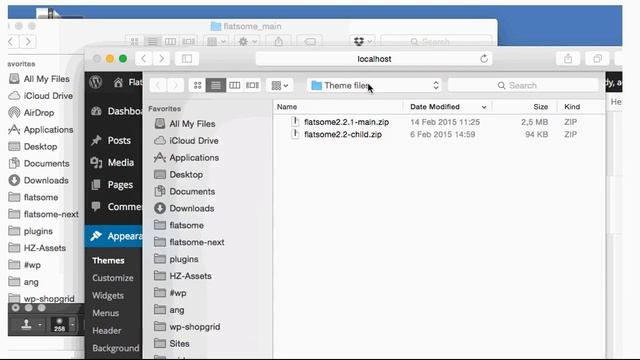Open the arrange-by dropdown in file dialog

(x=280, y=85)
